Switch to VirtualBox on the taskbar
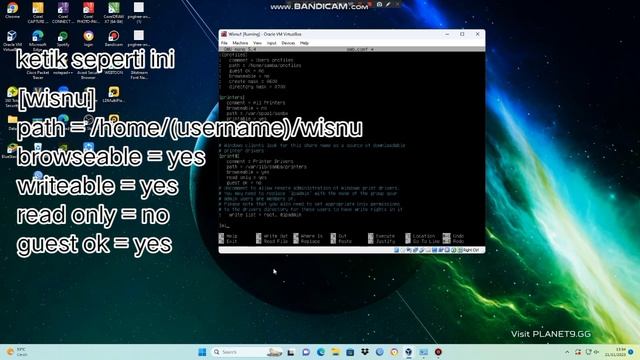This screenshot has height=360, width=640. coord(409,352)
